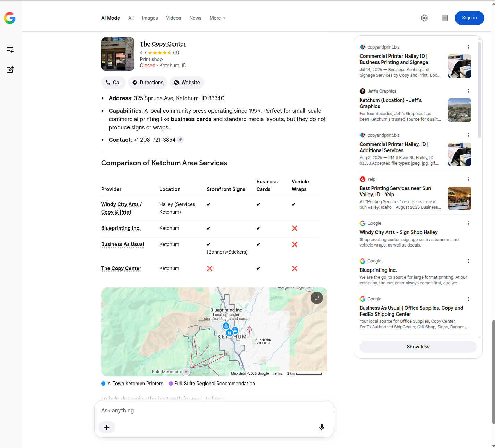Click copyandprint.biz favicon on first result
Image resolution: width=495 pixels, height=448 pixels.
pyautogui.click(x=363, y=47)
